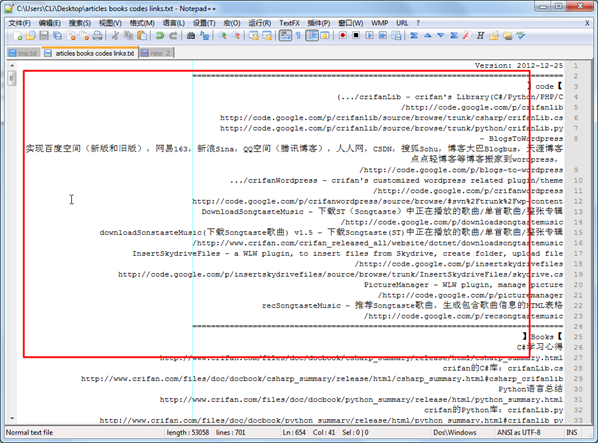Click the yellow folder with lock icon
This screenshot has width=598, height=443.
tap(494, 36)
